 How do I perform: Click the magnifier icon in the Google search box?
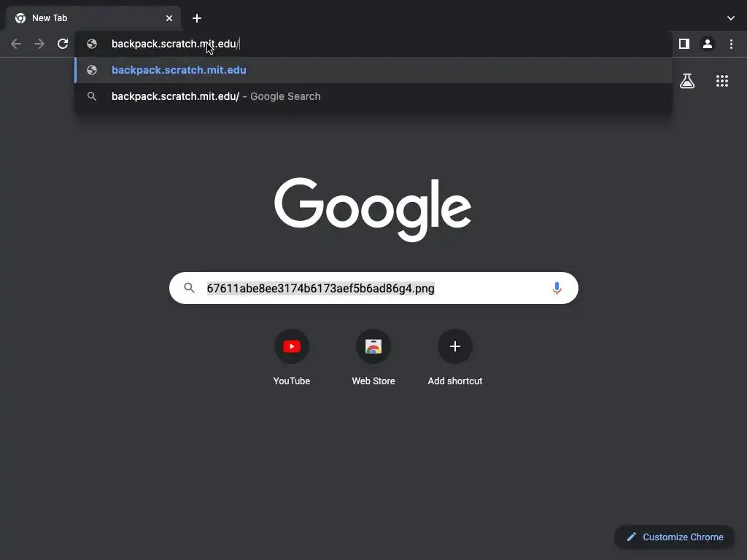(189, 288)
